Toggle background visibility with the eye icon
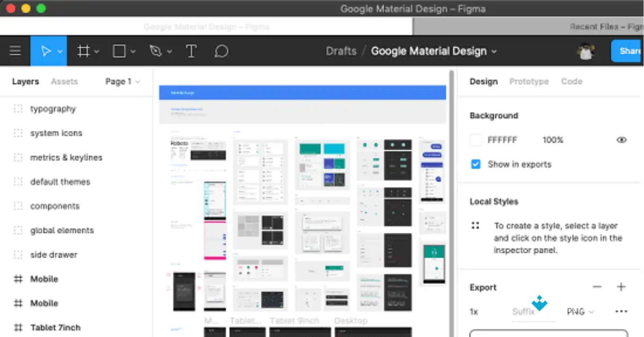 pos(621,140)
